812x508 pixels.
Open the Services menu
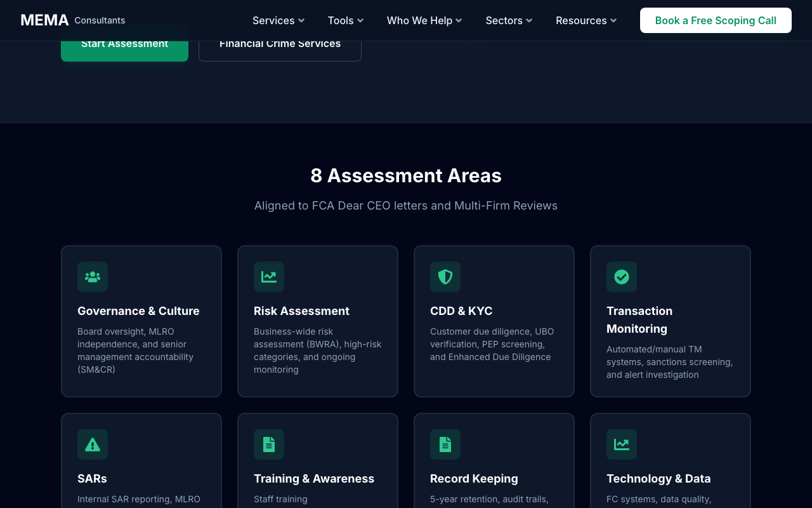[278, 20]
